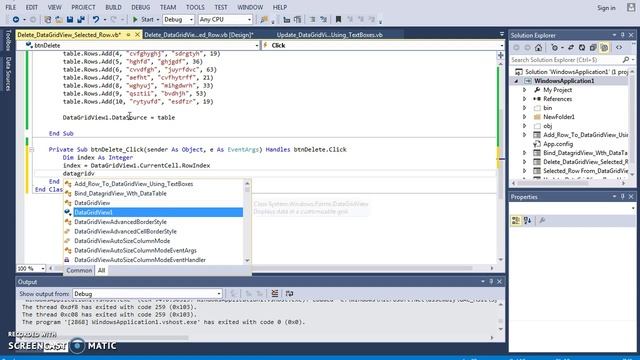
Task: Pin the active Delete_DataGridView_Selected_Row.vb tab
Action: tap(128, 35)
